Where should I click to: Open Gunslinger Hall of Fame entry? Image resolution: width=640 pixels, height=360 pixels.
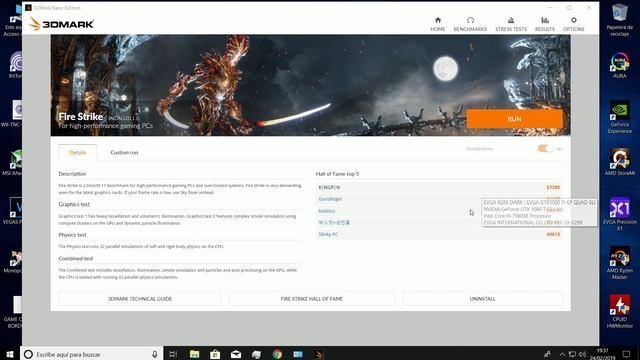click(330, 199)
